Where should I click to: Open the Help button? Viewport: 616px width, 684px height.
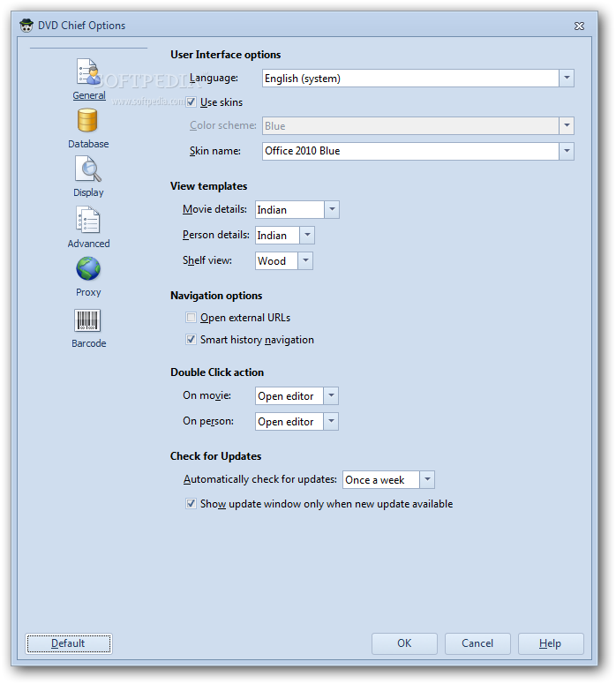pyautogui.click(x=551, y=643)
